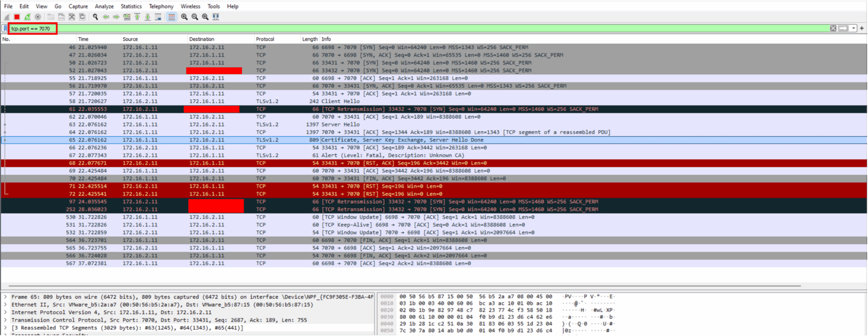
Task: Open the Statistics menu
Action: click(131, 6)
